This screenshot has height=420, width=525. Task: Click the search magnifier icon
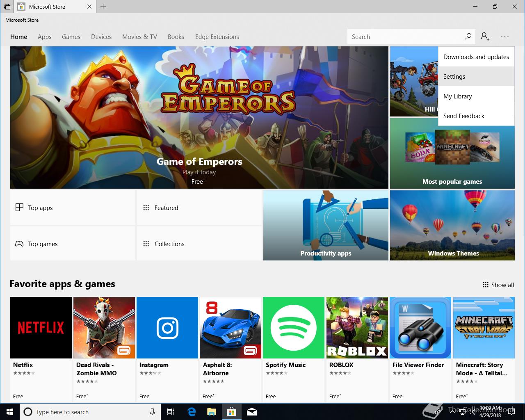coord(468,37)
